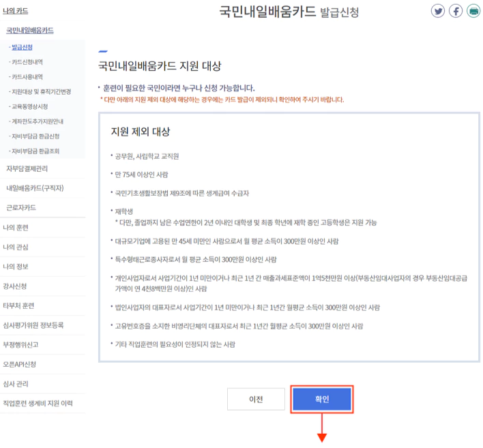Open 국민내일배움카드 sidebar section
The image size is (483, 448).
point(30,31)
